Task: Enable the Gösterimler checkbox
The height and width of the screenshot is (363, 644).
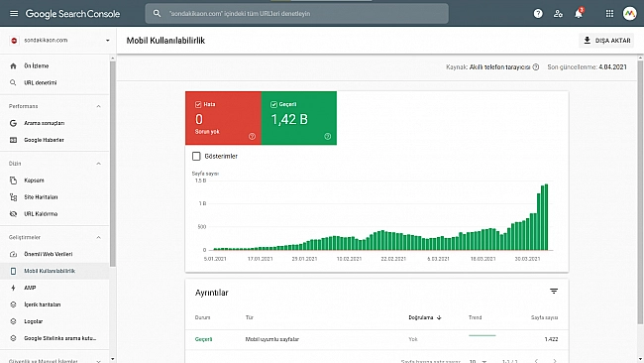Action: pos(196,157)
